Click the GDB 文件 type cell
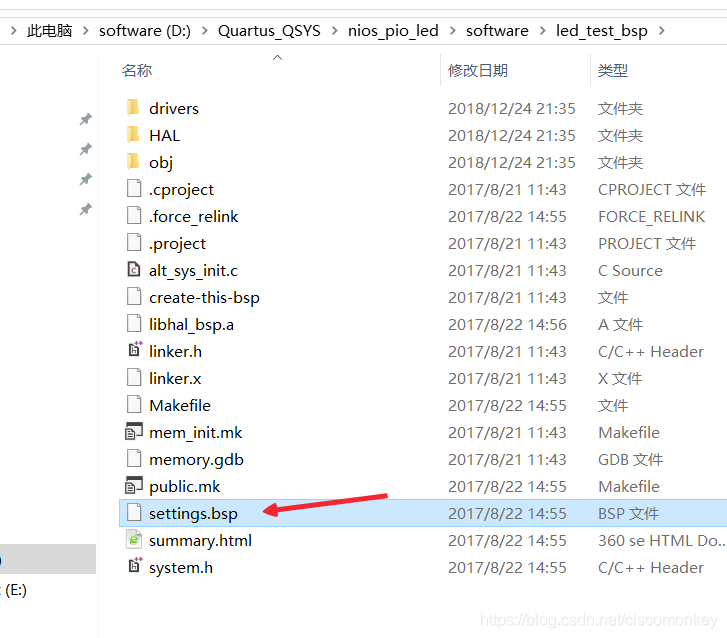The width and height of the screenshot is (727, 638). (x=631, y=459)
